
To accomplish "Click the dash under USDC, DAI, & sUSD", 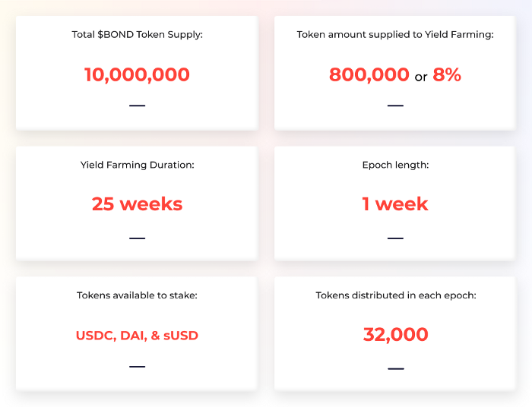I will 137,367.
